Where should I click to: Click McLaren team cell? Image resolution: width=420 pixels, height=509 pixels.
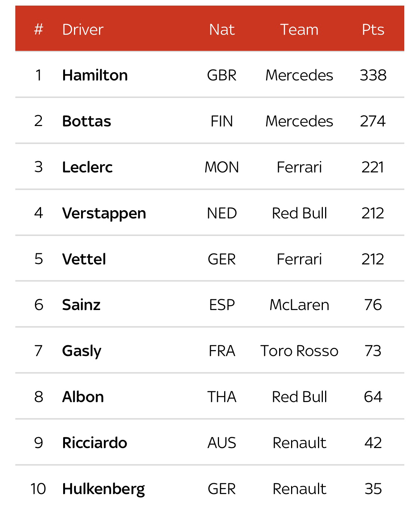[299, 305]
